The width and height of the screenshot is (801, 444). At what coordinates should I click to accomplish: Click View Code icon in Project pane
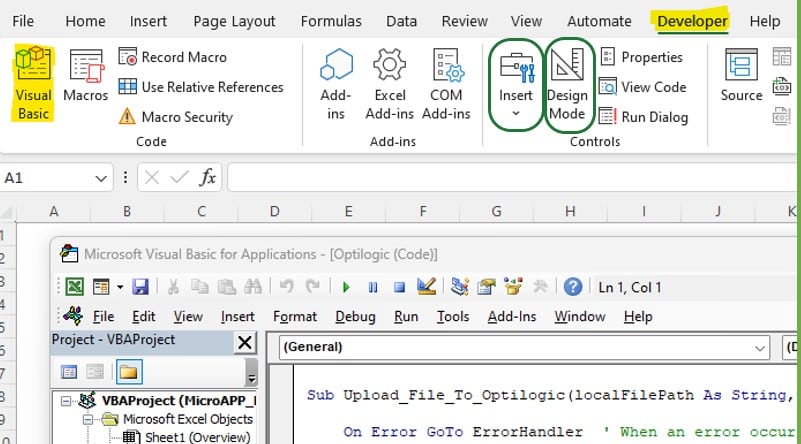point(69,371)
